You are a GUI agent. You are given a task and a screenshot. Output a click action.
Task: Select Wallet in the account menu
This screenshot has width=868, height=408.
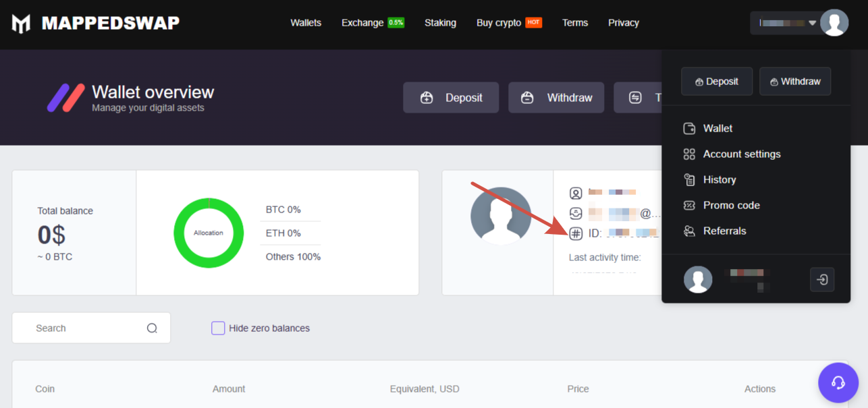[x=717, y=128]
